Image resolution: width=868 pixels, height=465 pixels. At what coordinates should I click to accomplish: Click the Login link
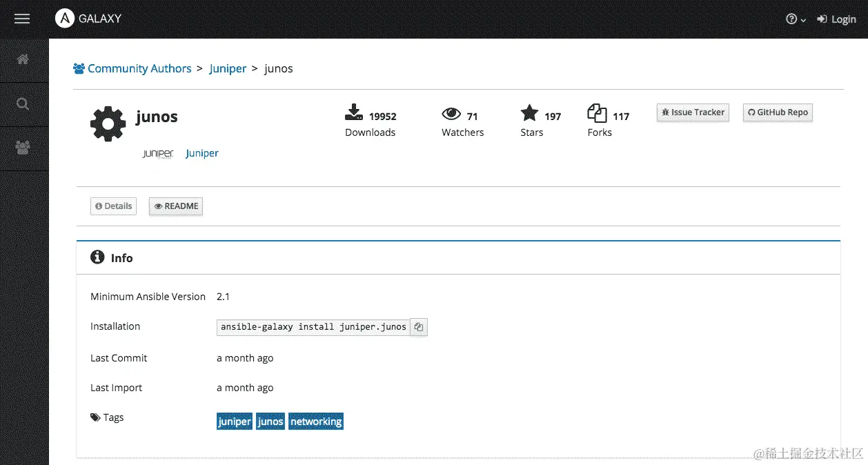tap(836, 19)
